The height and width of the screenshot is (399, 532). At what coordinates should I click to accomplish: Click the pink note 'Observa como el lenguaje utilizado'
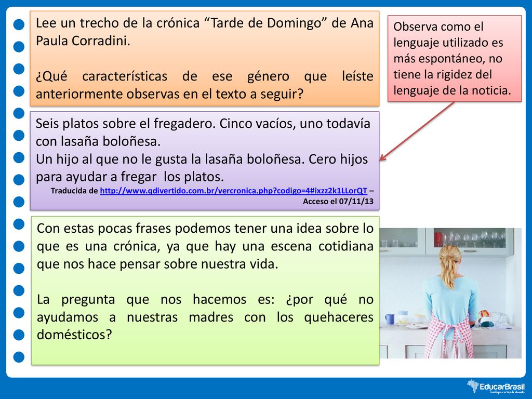(454, 58)
